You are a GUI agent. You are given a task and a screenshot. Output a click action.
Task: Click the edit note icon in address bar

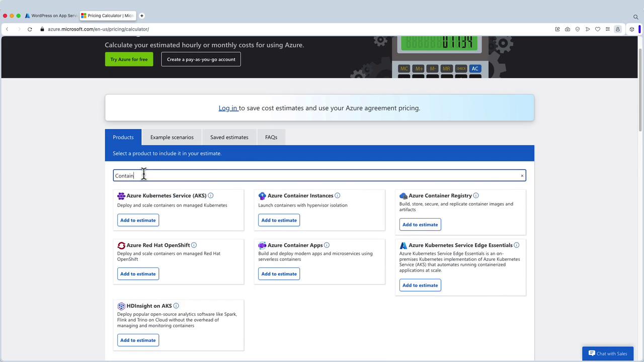pyautogui.click(x=557, y=29)
